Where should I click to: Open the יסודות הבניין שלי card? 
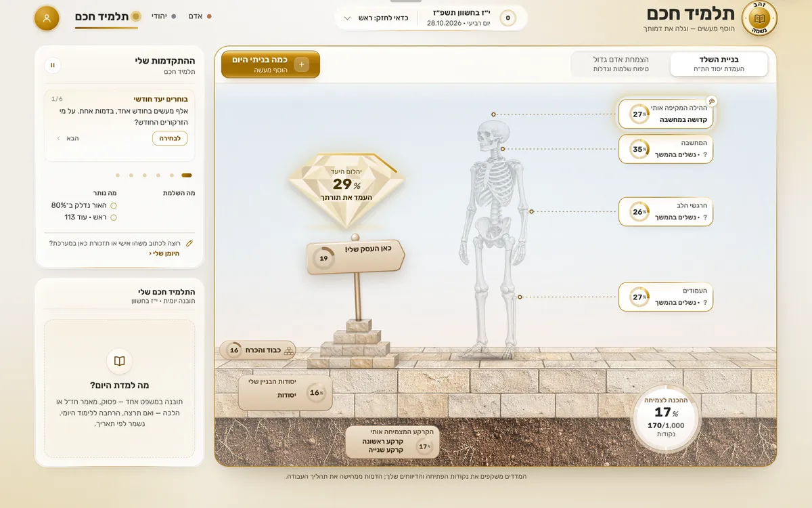pos(286,393)
